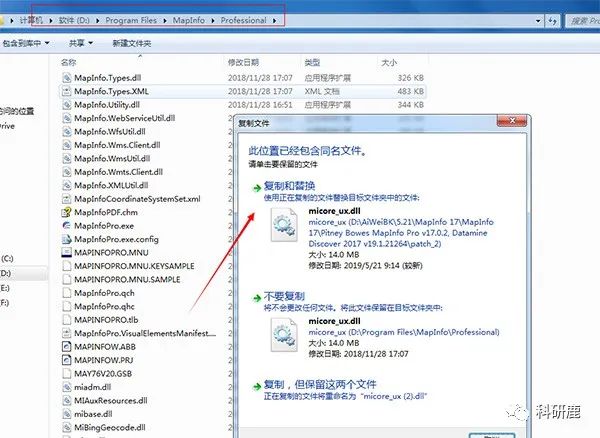Choose the 复制和替换 option
This screenshot has height=438, width=600.
coord(288,186)
